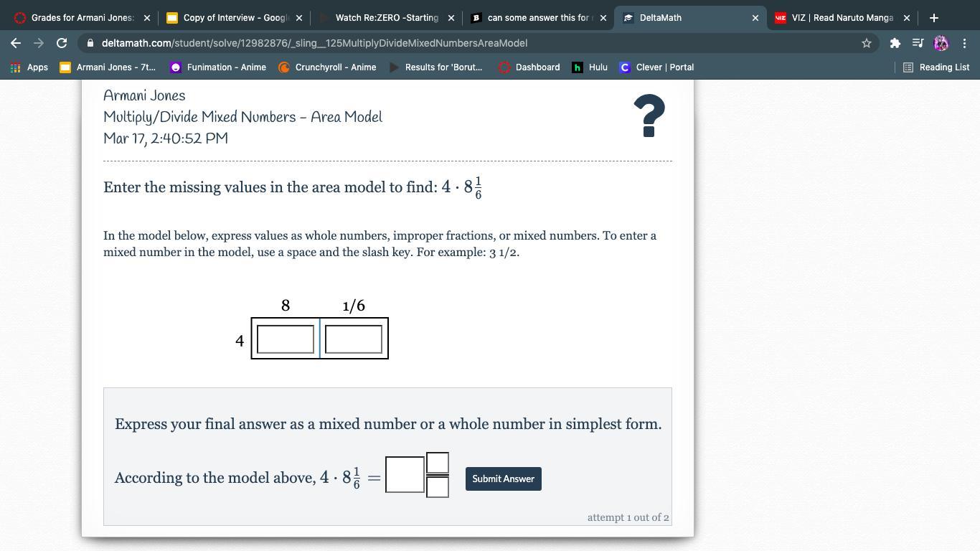Screen dimensions: 980x551
Task: Click the large question mark help icon
Action: point(649,116)
